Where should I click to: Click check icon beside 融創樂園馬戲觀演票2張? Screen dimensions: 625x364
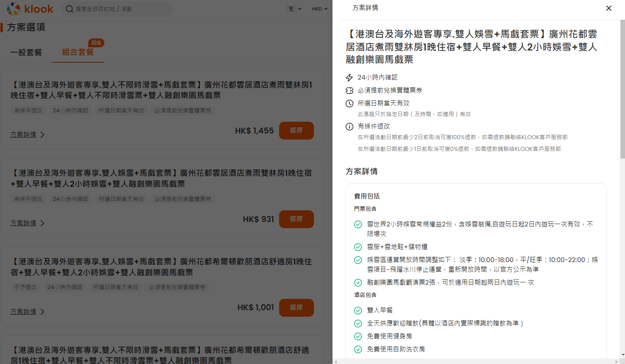358,283
